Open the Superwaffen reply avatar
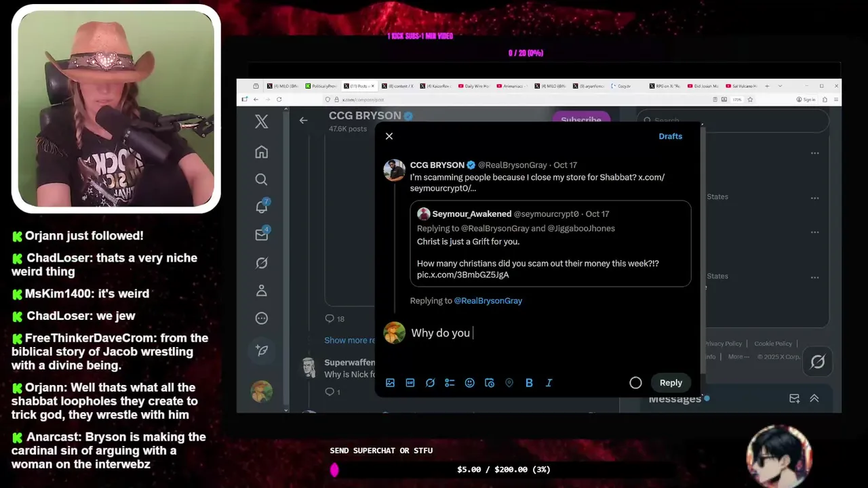 [309, 368]
